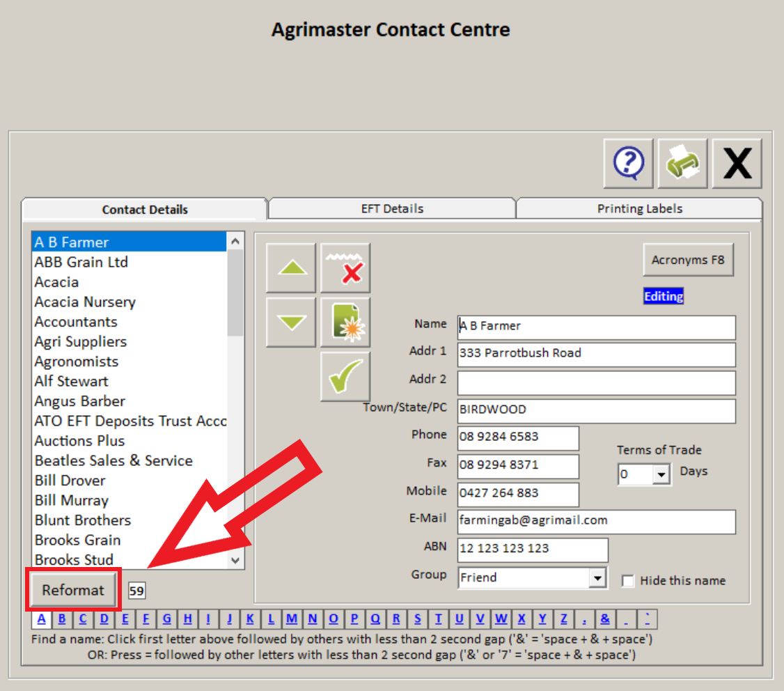Switch to the Contact Details tab
Screen dimensions: 784x691
[x=145, y=209]
